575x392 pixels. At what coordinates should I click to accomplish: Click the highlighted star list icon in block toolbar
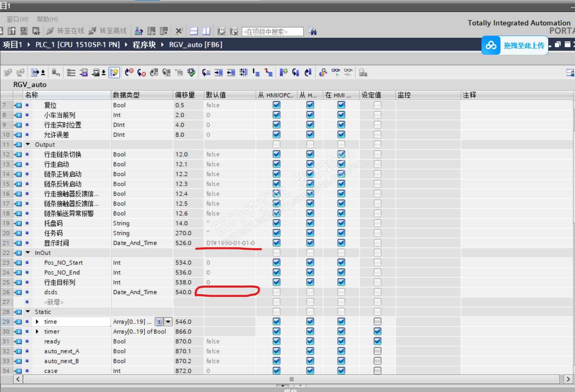(x=114, y=73)
